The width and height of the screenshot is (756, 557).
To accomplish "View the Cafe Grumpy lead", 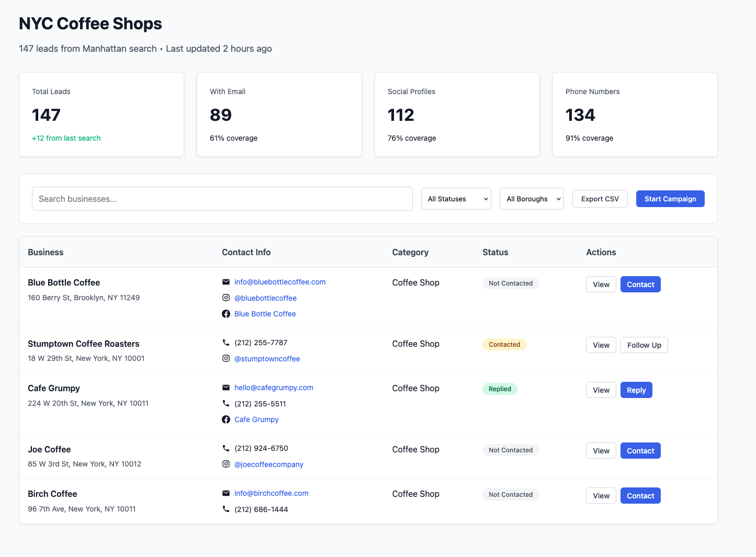I will pos(601,390).
